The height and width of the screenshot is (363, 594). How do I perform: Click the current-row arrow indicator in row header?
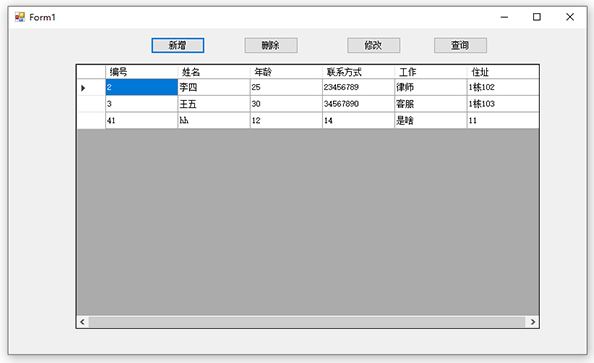(83, 88)
